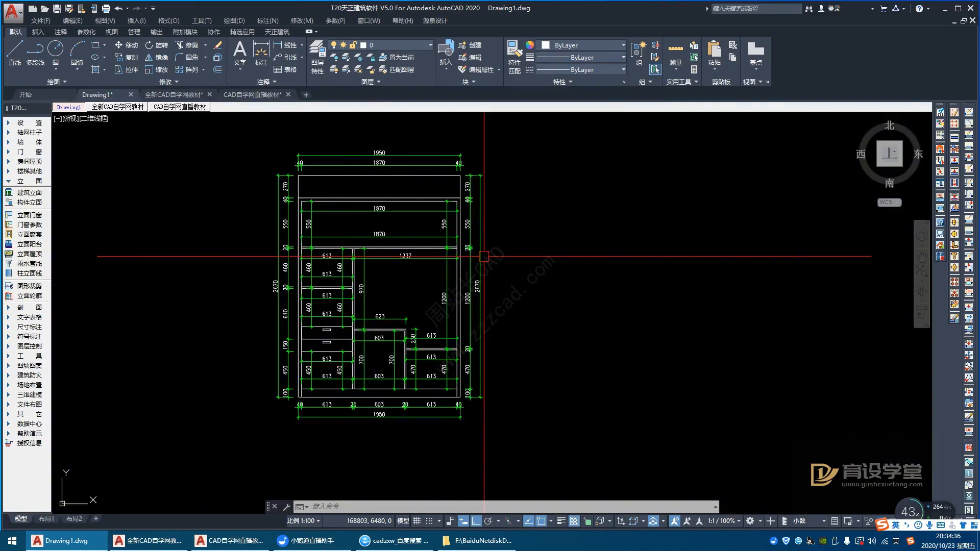Activate the 圆角 (Fillet) command

pyautogui.click(x=187, y=57)
